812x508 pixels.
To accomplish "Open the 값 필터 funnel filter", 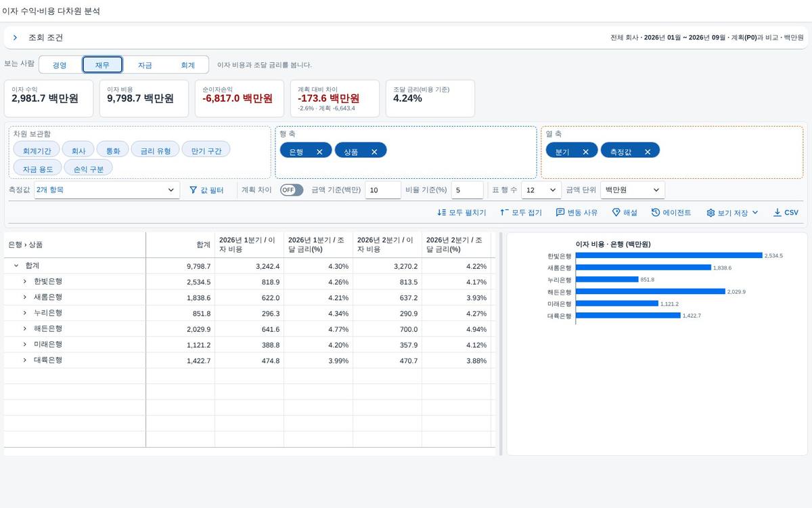I will pos(206,190).
